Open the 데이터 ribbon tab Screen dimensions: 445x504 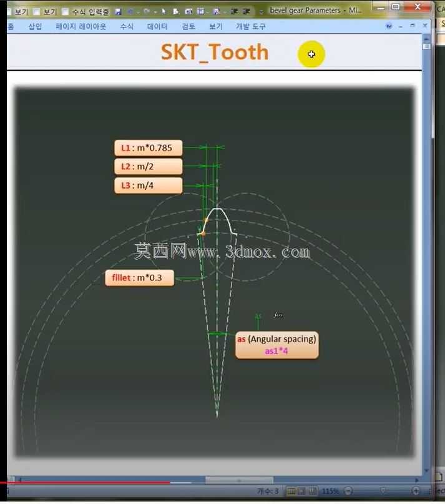[157, 26]
